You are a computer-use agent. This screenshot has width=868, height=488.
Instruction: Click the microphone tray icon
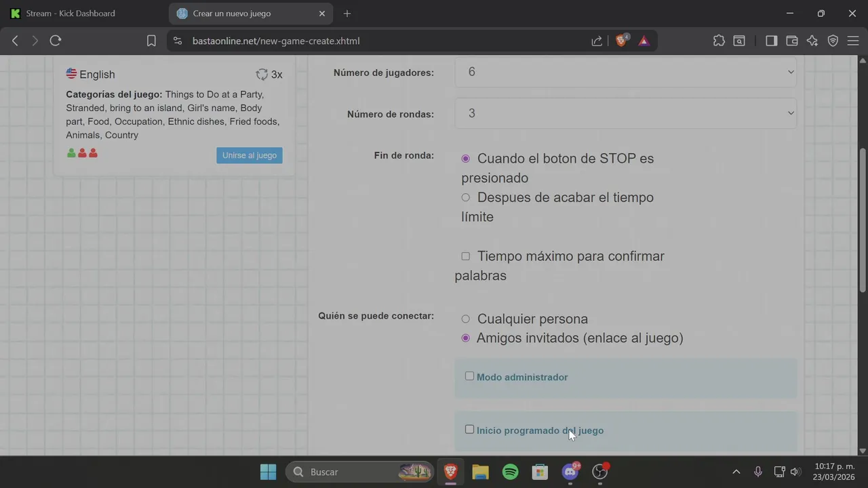(x=758, y=472)
